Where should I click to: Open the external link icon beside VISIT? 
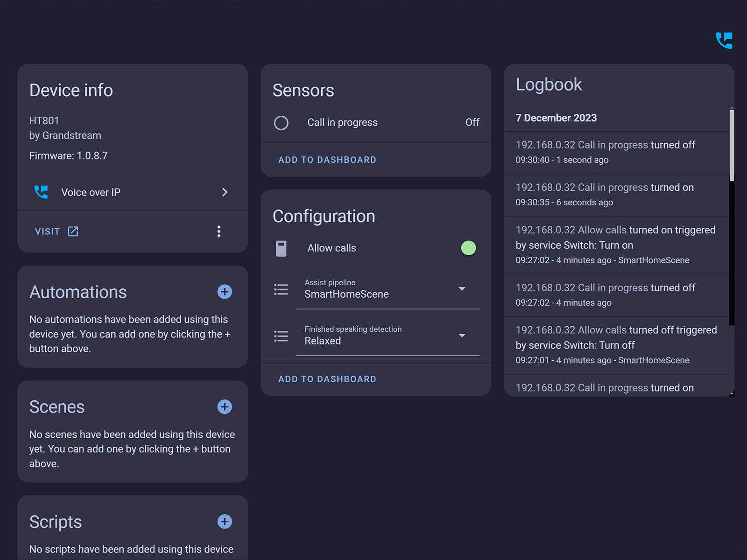73,231
